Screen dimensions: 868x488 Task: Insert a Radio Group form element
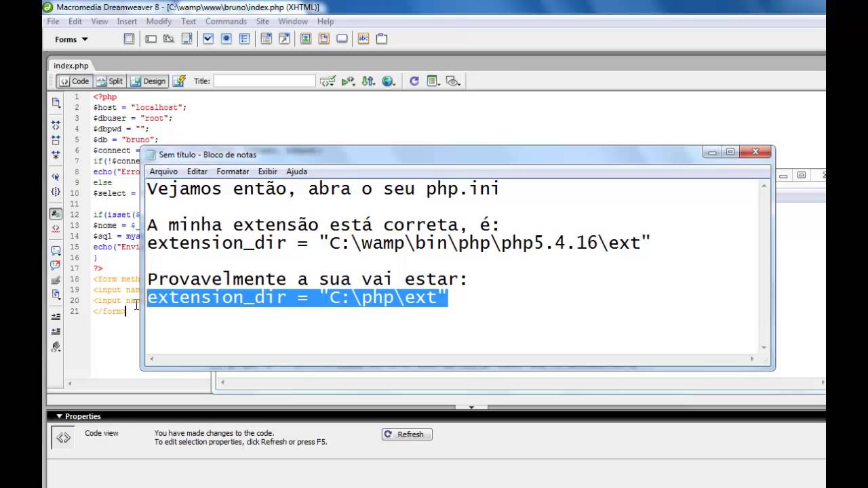(245, 39)
